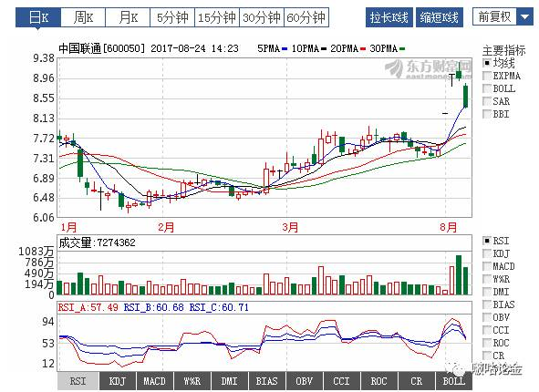The image size is (539, 392).
Task: Enable the BOLL main indicator checkbox
Action: (x=487, y=88)
